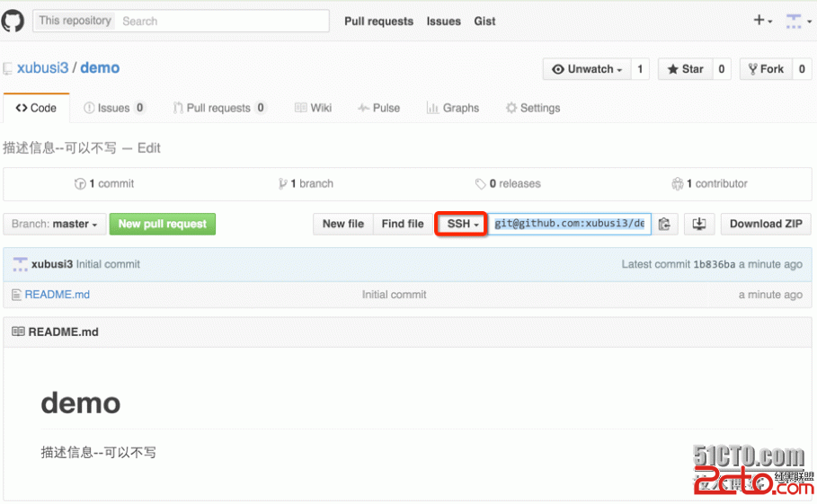Click the This repository search scope label
This screenshot has height=504, width=817.
click(75, 21)
